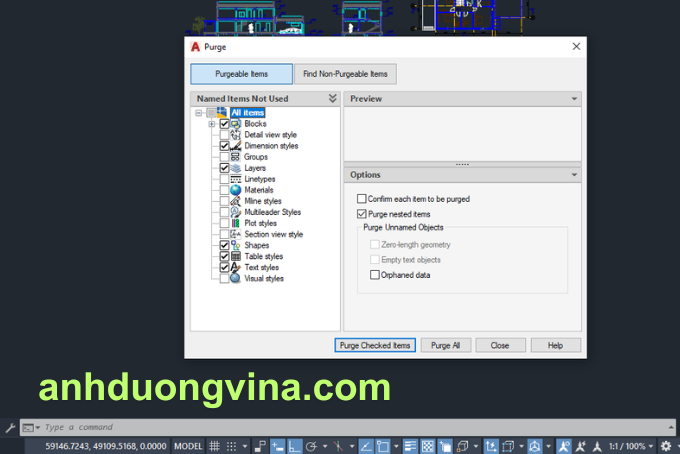Select the Groups item in tree
Image resolution: width=680 pixels, height=454 pixels.
tap(255, 157)
